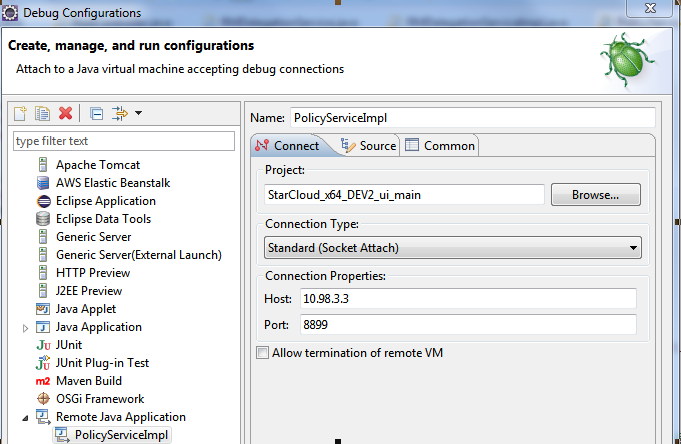Click the Port input field
Image resolution: width=681 pixels, height=444 pixels.
pos(468,325)
